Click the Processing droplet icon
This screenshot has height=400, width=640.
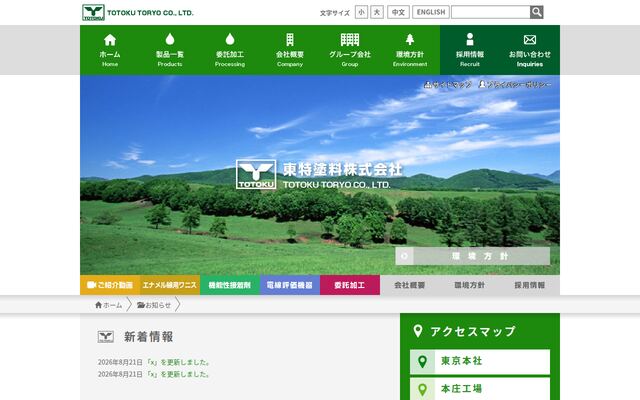point(230,39)
